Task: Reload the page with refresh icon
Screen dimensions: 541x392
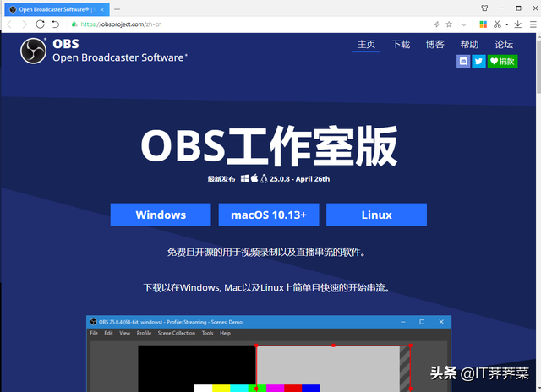Action: 40,24
